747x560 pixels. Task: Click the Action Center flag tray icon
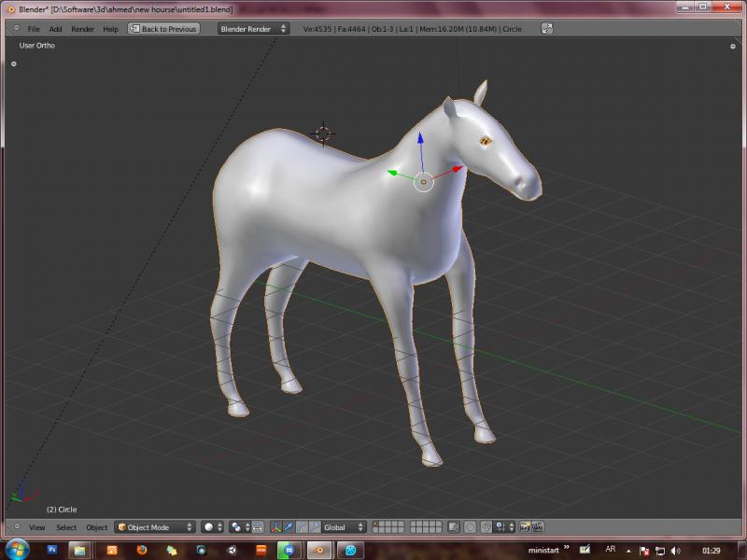pyautogui.click(x=643, y=551)
